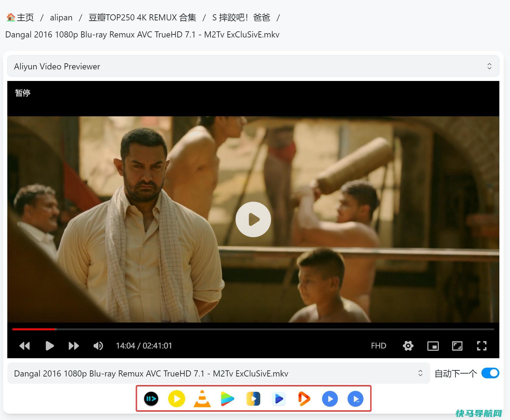Open with nPlayer rainbow triangle icon

click(227, 399)
